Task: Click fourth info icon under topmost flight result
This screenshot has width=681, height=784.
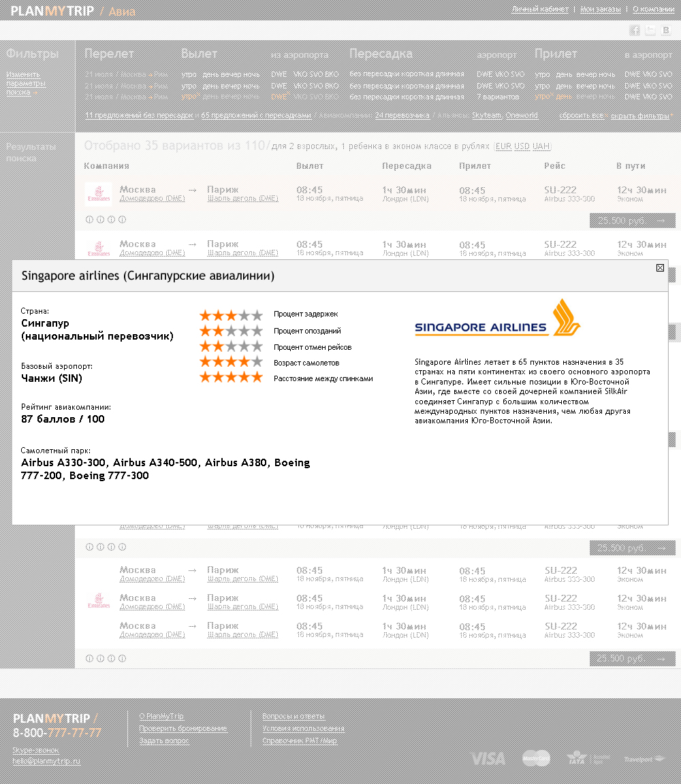Action: [x=122, y=220]
